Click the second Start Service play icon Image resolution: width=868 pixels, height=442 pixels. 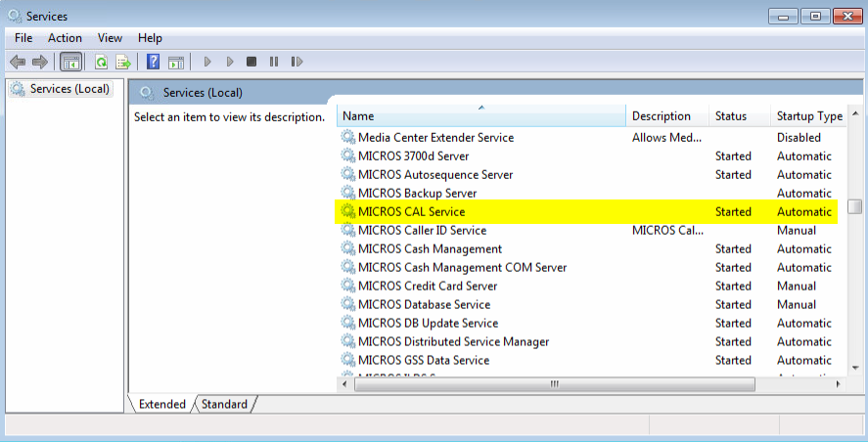[x=230, y=62]
